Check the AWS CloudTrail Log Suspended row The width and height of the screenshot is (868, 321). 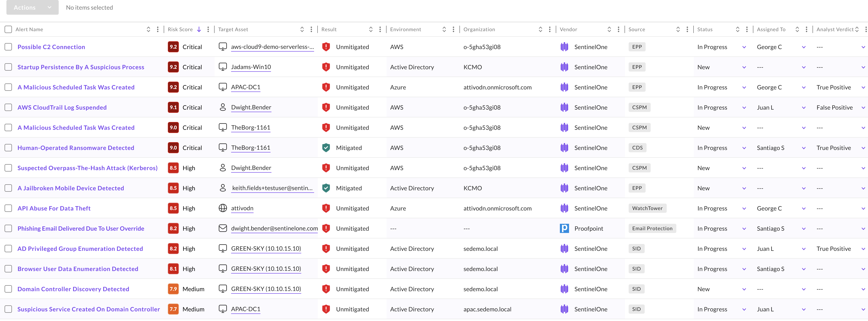point(8,108)
